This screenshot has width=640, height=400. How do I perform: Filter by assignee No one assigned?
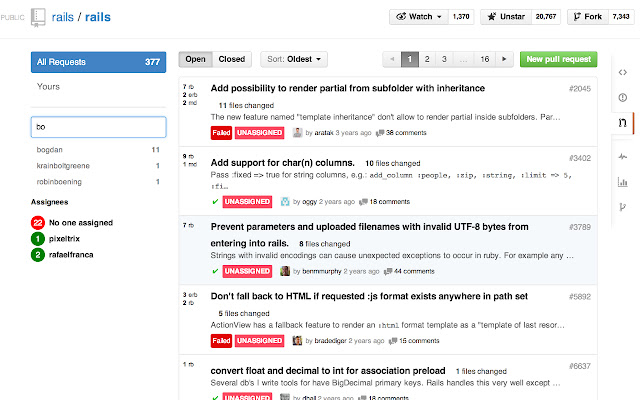81,223
